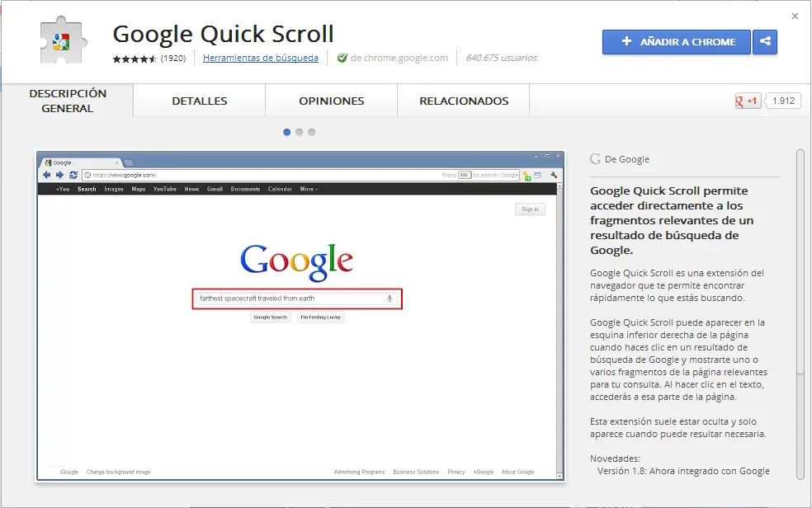Select the first (blue) screenshot carousel dot

tap(287, 133)
